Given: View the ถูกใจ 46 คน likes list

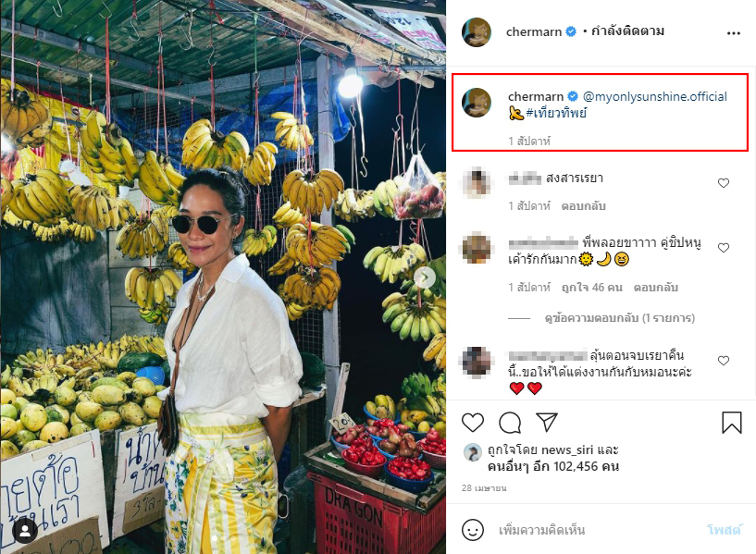Looking at the screenshot, I should coord(591,288).
